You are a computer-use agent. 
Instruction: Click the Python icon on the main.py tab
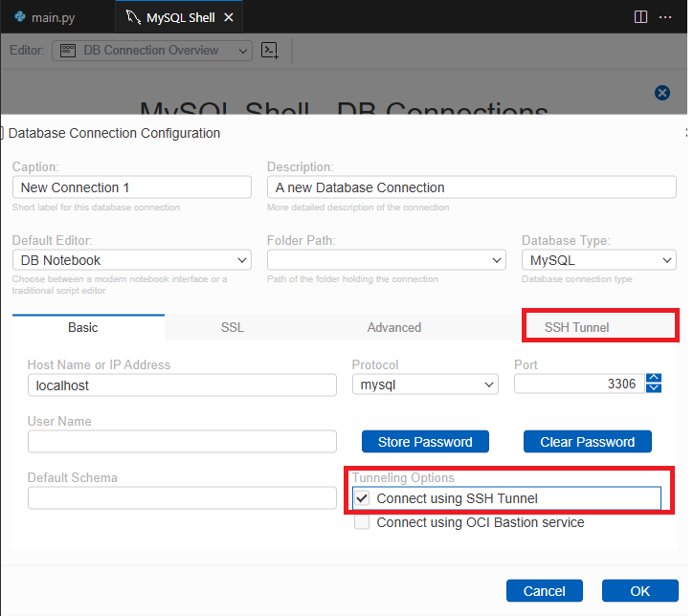point(20,17)
